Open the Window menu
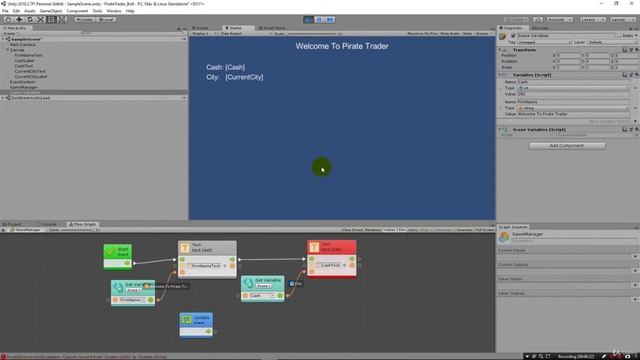The width and height of the screenshot is (640, 360). pos(114,11)
